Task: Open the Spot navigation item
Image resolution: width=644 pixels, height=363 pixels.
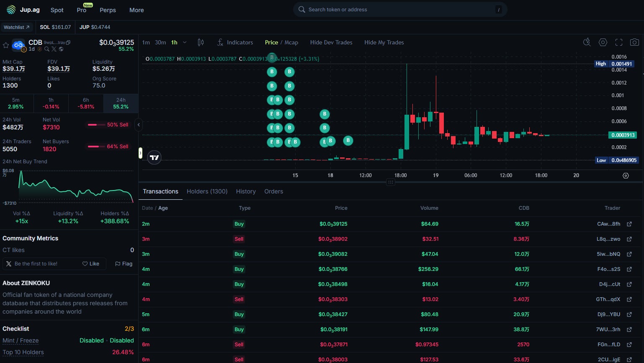Action: tap(57, 10)
